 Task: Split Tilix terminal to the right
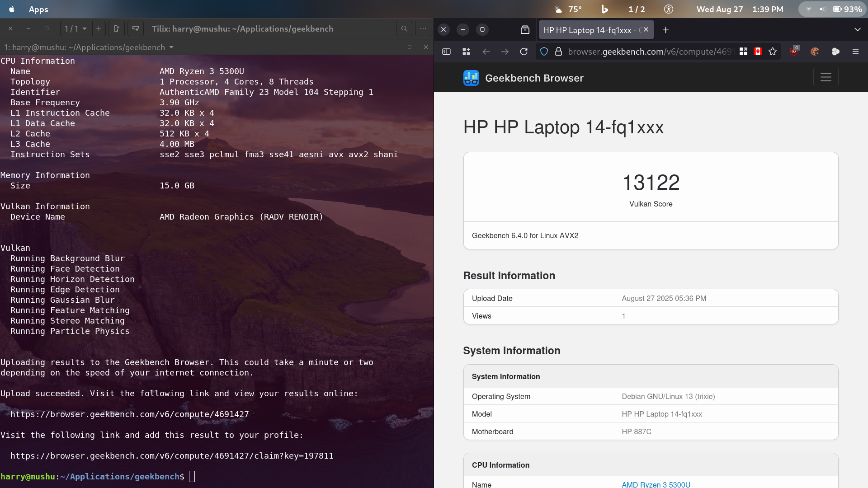pos(117,29)
